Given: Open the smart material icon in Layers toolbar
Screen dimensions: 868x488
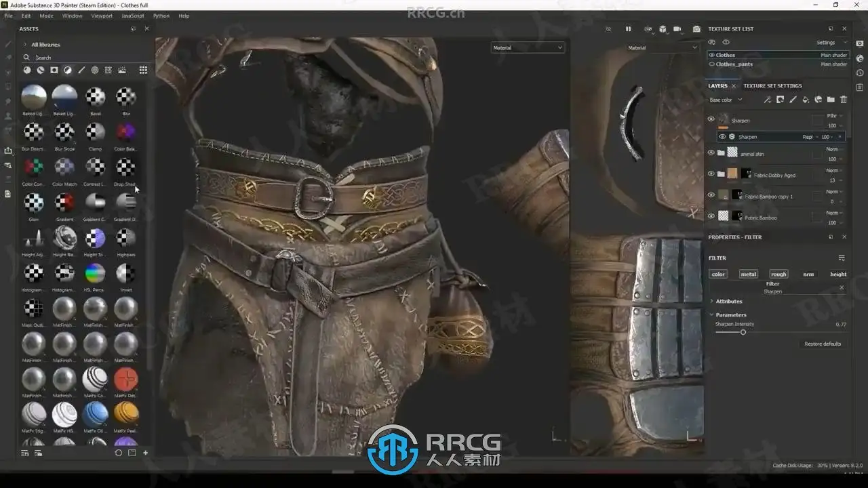Looking at the screenshot, I should point(818,100).
